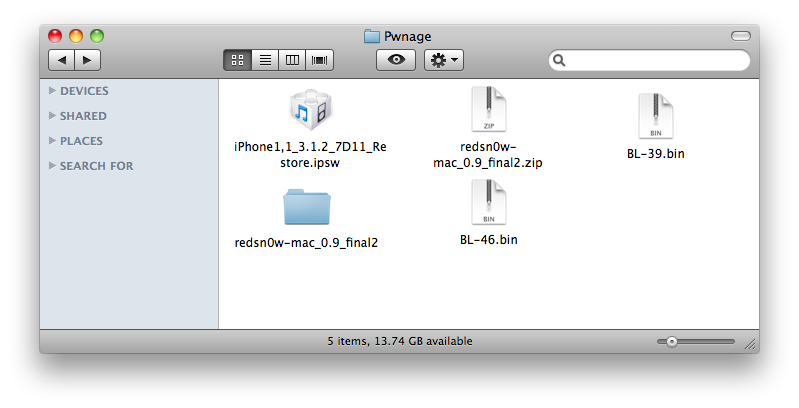Select the BL-46.bin file icon

pyautogui.click(x=488, y=202)
